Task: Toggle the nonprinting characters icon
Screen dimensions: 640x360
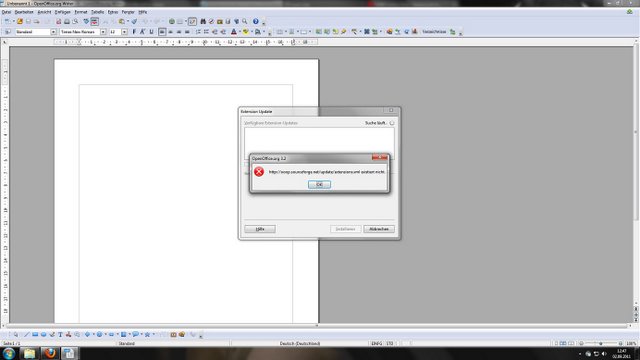Action: click(236, 21)
